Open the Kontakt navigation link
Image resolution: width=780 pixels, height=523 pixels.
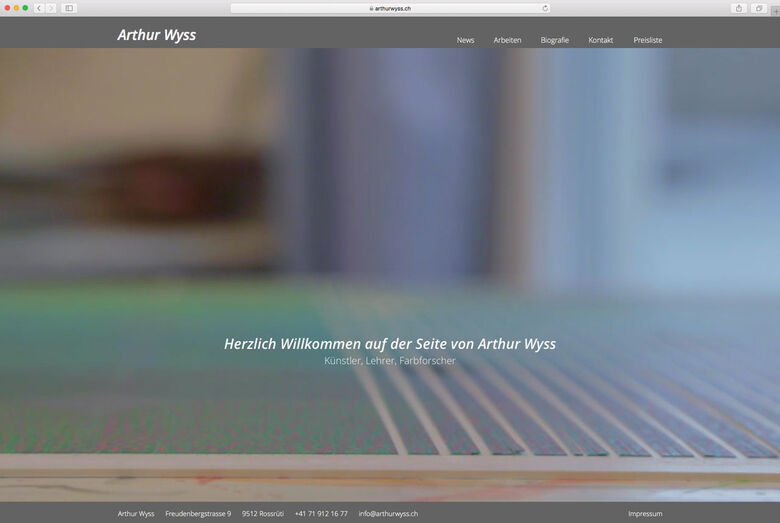point(600,40)
